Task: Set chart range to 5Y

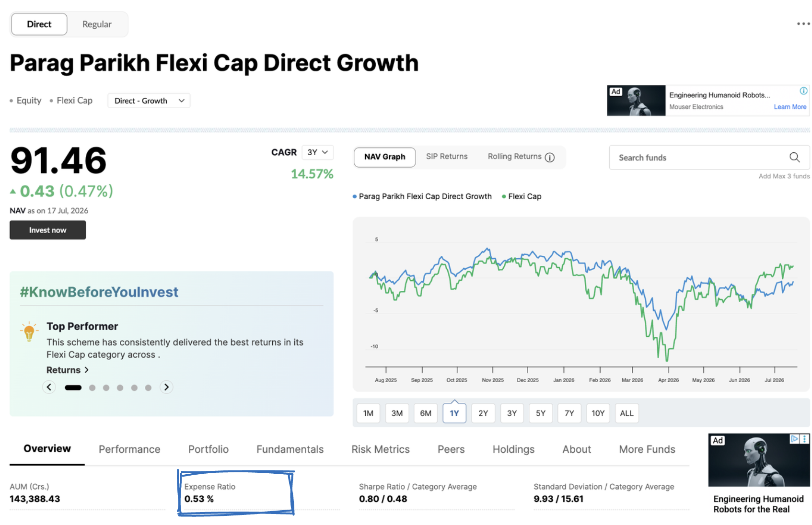Action: pyautogui.click(x=541, y=413)
